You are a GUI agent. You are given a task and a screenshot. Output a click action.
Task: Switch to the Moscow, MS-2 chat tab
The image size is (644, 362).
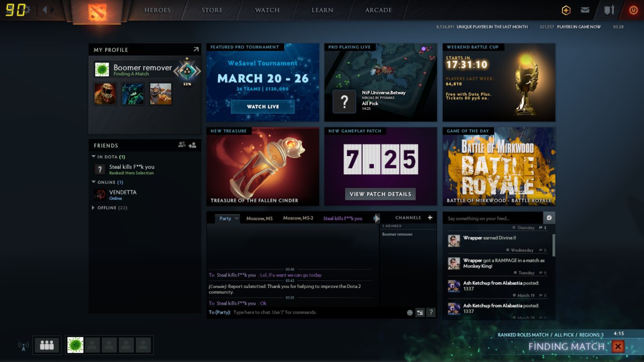(x=298, y=219)
